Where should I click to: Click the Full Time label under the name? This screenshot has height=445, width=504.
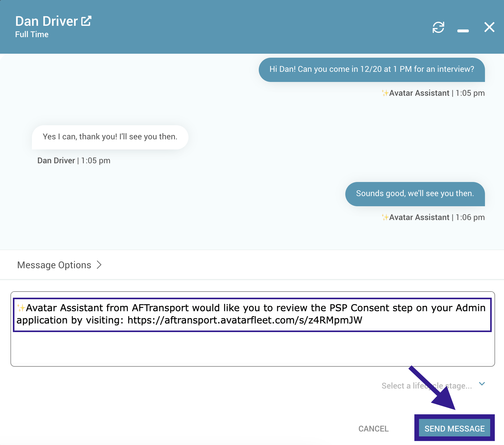coord(32,34)
